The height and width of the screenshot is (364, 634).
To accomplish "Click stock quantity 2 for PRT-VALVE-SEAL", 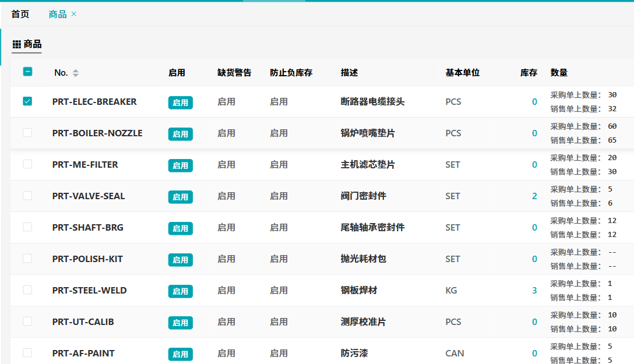I will tap(534, 196).
